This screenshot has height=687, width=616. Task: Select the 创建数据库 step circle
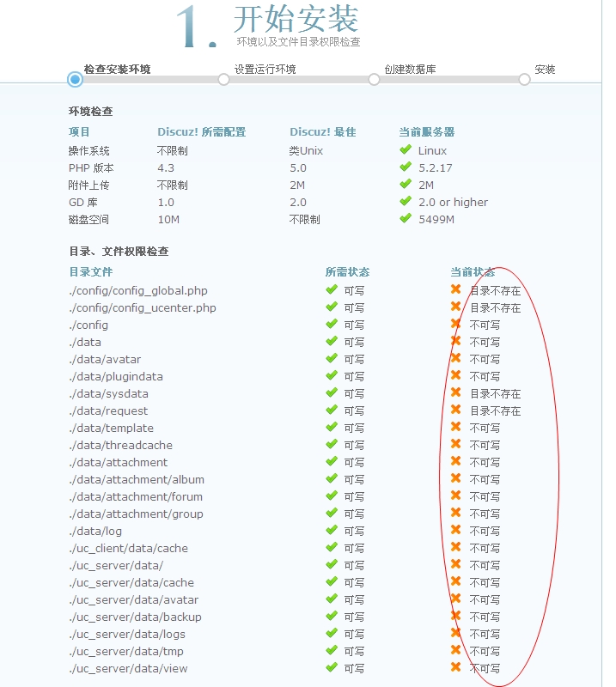click(x=374, y=80)
